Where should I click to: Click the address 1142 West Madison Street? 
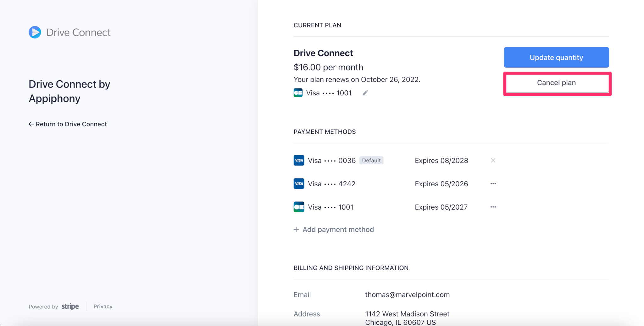pos(407,314)
